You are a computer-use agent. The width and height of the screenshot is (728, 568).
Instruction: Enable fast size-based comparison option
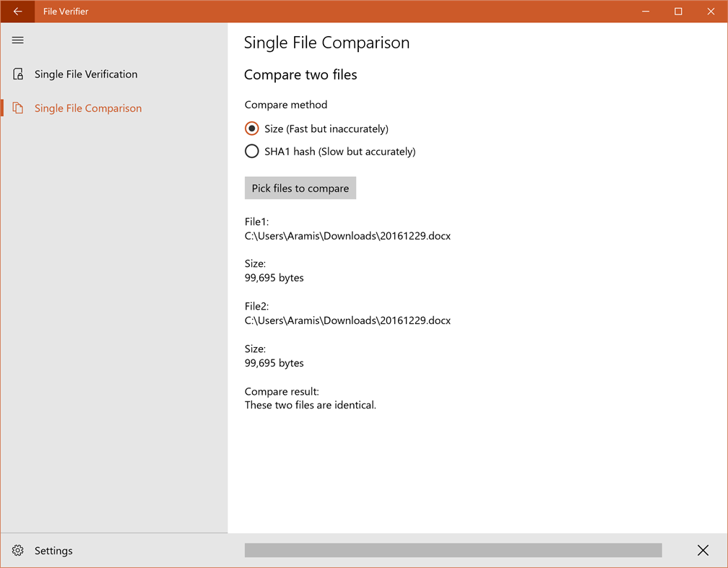[x=251, y=128]
